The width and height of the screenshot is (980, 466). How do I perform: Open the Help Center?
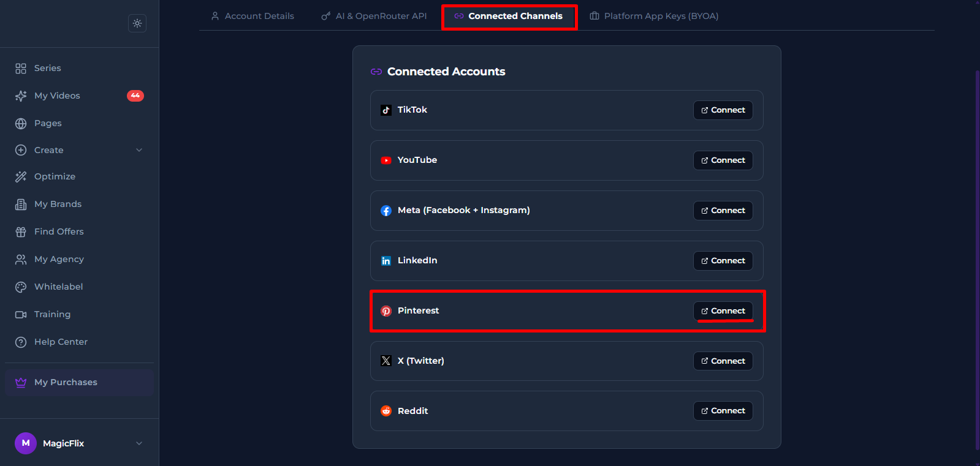point(79,342)
